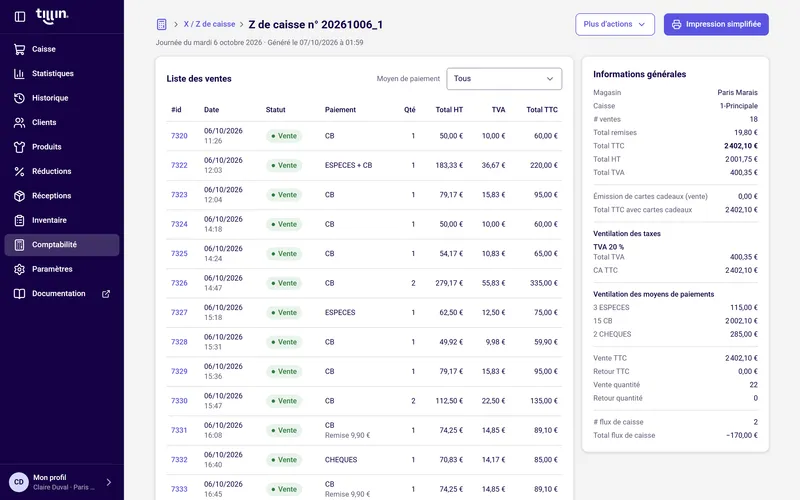The width and height of the screenshot is (800, 500).
Task: Click the Impression simplifiée button
Action: point(716,24)
